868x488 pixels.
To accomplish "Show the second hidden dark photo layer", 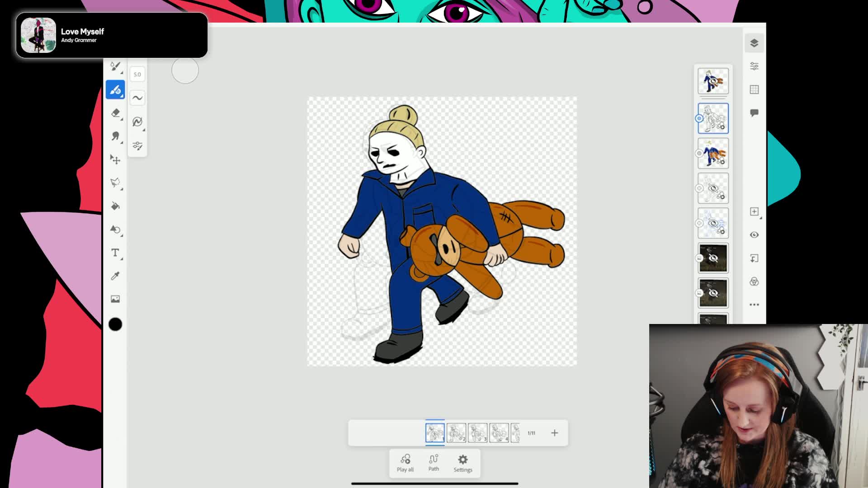I will point(713,293).
